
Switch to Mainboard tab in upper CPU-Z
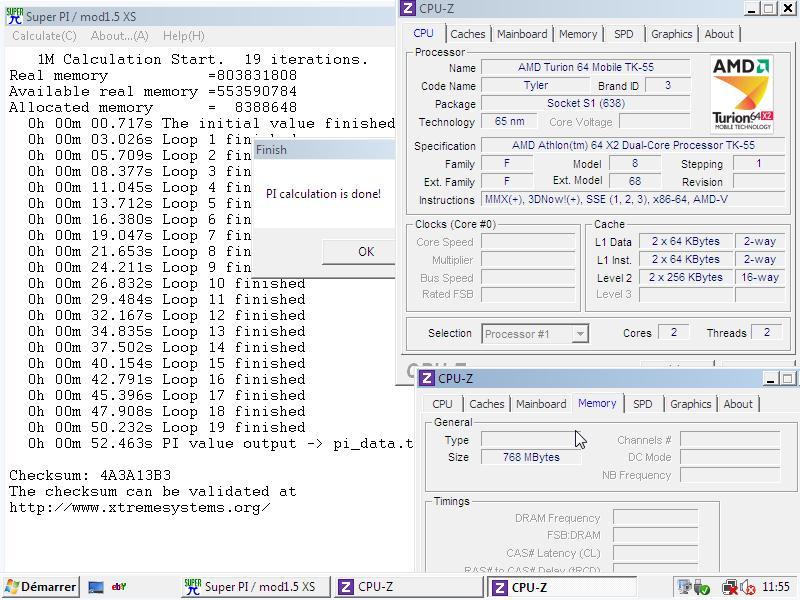522,34
